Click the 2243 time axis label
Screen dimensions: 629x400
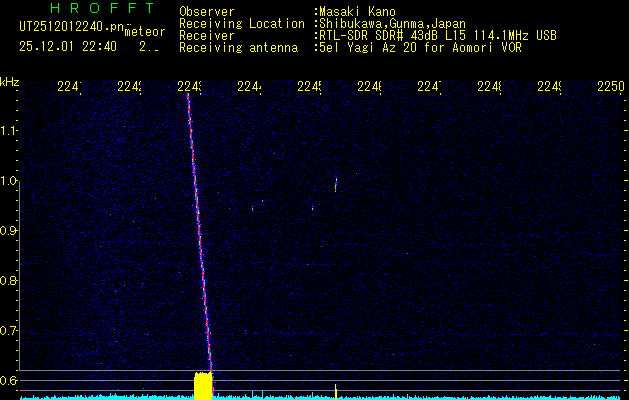click(x=189, y=86)
